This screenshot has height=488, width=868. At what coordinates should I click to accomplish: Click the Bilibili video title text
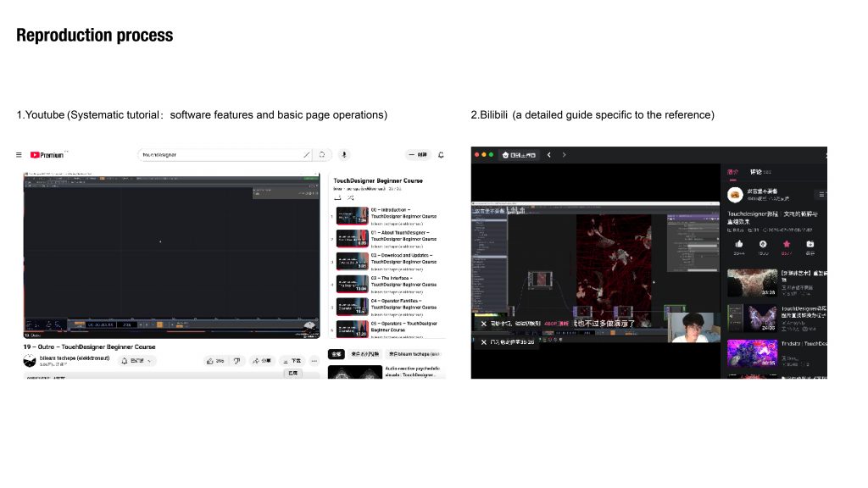coord(772,218)
